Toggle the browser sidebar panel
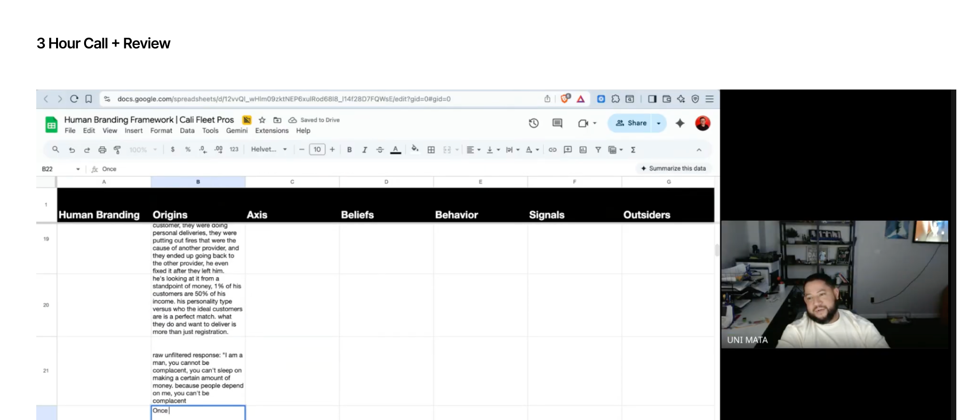The image size is (980, 420). click(652, 99)
